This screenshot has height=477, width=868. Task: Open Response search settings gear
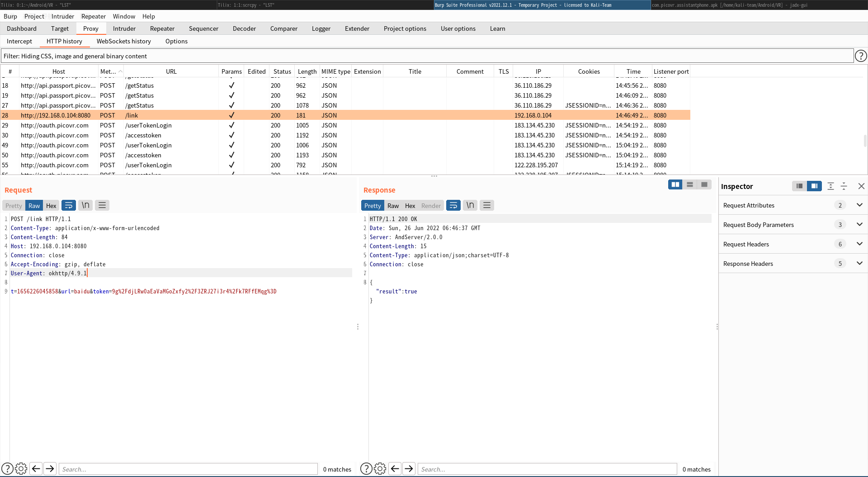coord(380,469)
